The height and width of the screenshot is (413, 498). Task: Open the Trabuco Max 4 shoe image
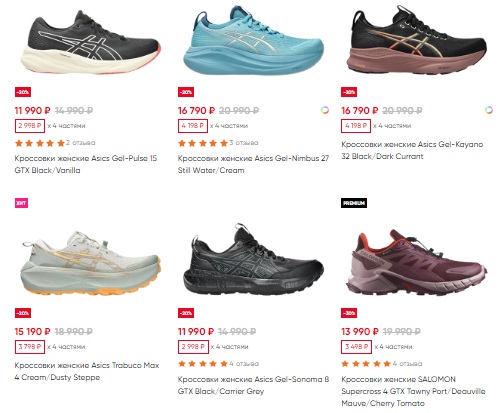[91, 263]
